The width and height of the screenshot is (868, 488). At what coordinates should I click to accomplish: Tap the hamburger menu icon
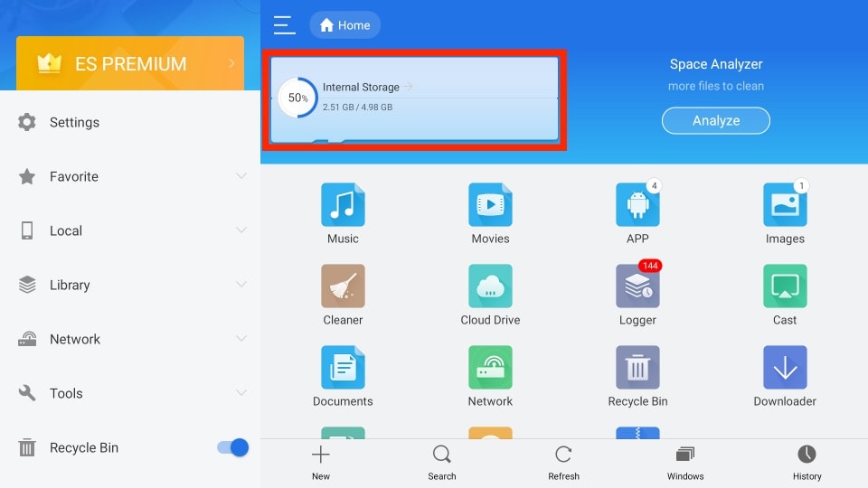tap(284, 25)
